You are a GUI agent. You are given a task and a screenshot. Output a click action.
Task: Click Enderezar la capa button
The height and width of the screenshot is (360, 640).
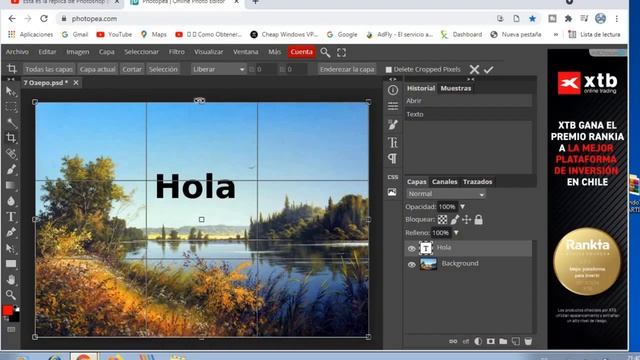347,69
